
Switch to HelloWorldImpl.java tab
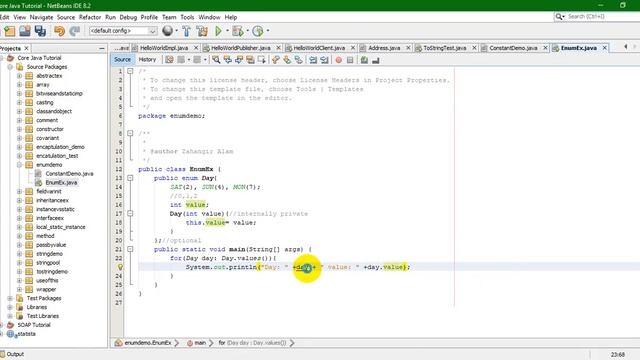coord(164,48)
